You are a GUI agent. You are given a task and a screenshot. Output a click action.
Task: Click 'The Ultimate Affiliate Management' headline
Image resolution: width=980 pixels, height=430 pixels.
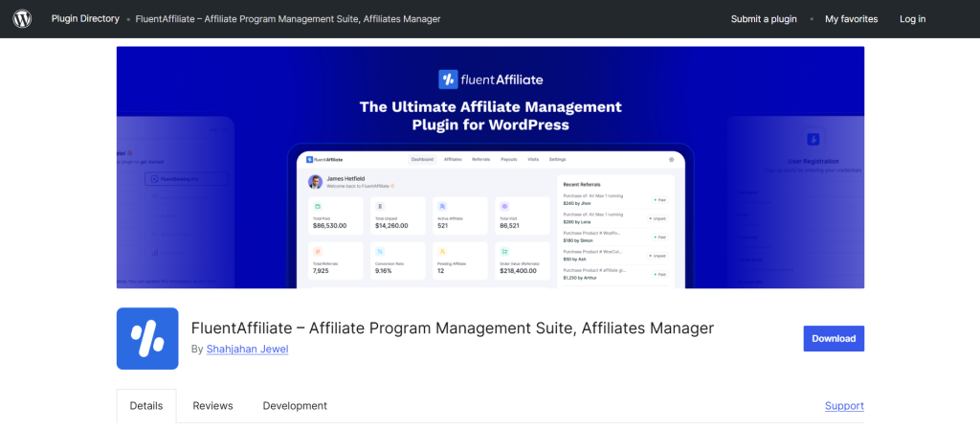[x=491, y=106]
